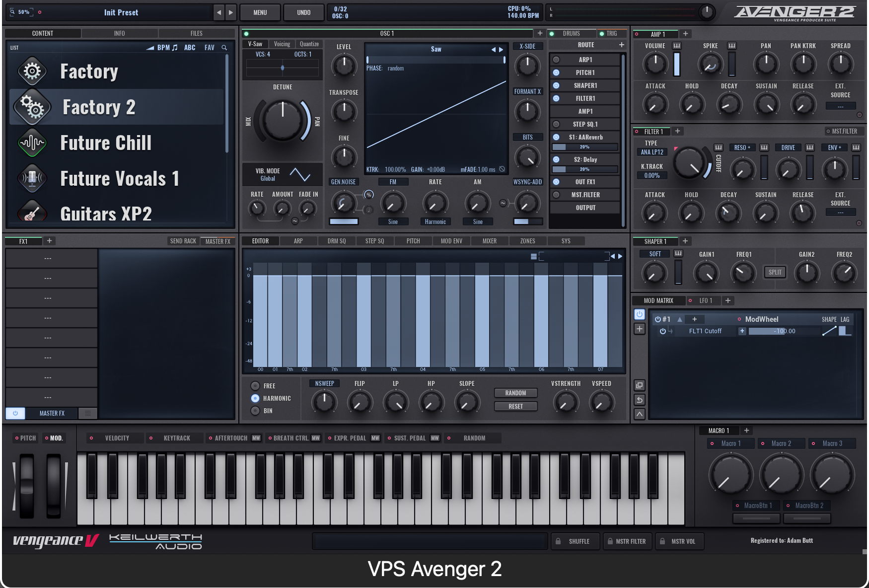869x588 pixels.
Task: Select the HARMONIC radio option
Action: pos(255,398)
